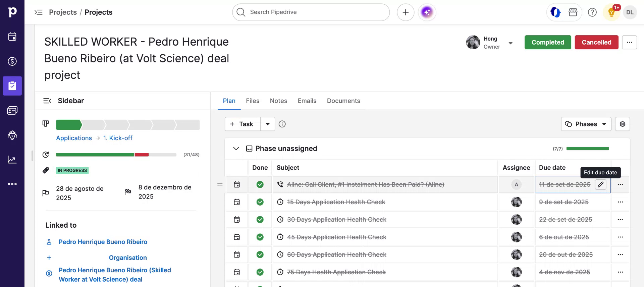644x287 pixels.
Task: Open Insights chart icon in navigation
Action: 12,160
